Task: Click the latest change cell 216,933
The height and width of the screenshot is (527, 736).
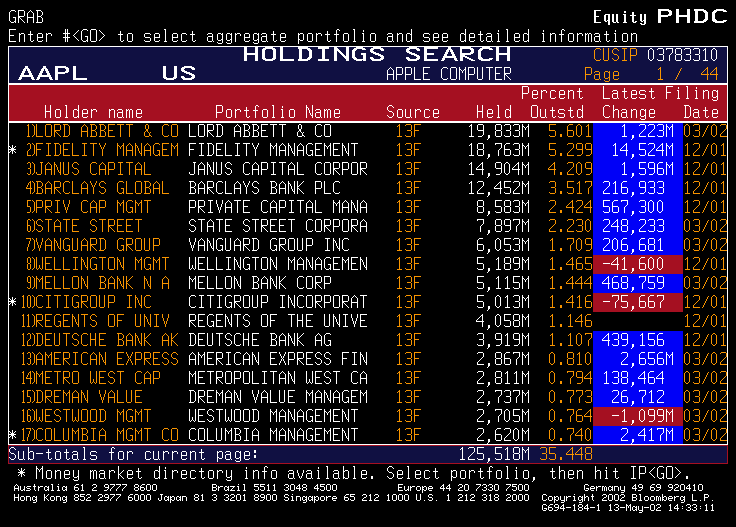Action: click(638, 188)
